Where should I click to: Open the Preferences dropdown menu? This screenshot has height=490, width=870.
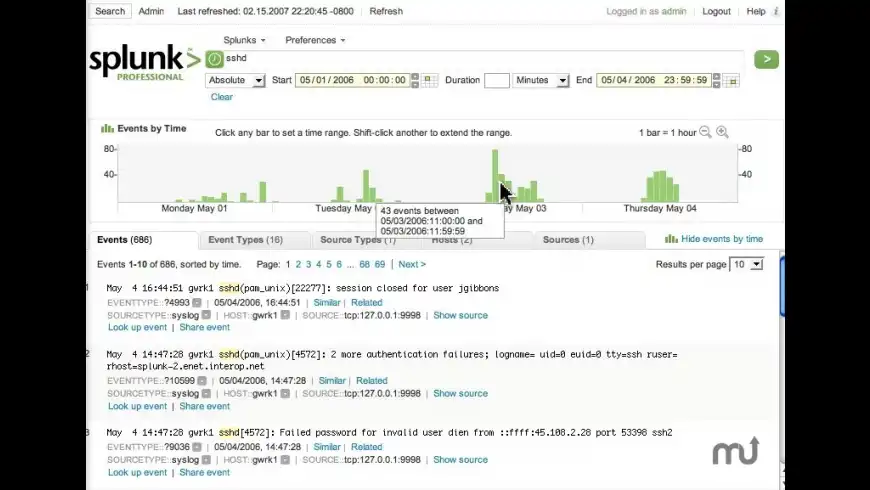[315, 40]
